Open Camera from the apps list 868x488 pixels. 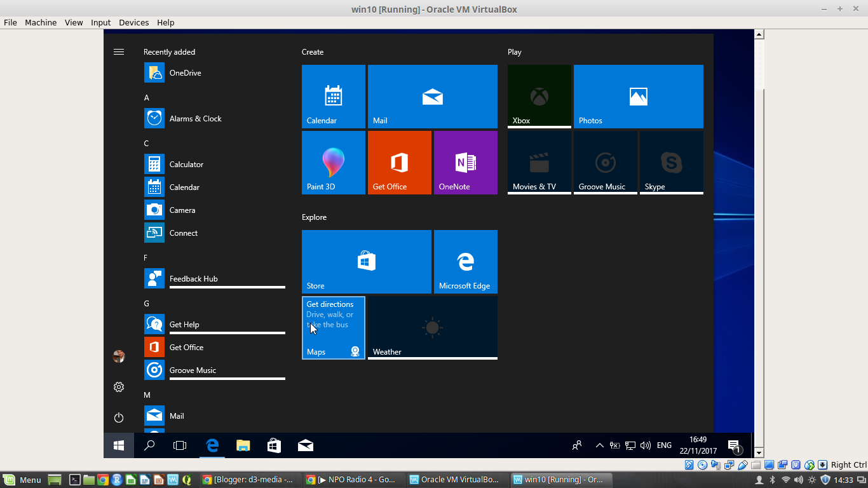(x=183, y=210)
